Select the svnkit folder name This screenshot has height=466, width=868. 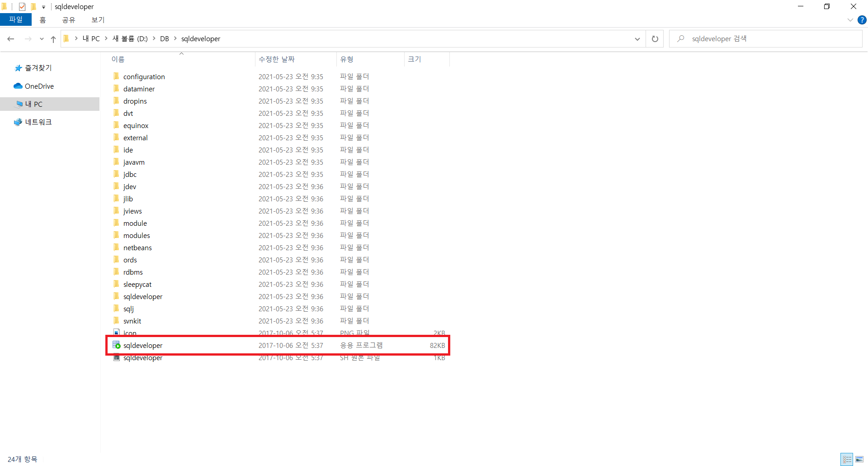tap(132, 321)
